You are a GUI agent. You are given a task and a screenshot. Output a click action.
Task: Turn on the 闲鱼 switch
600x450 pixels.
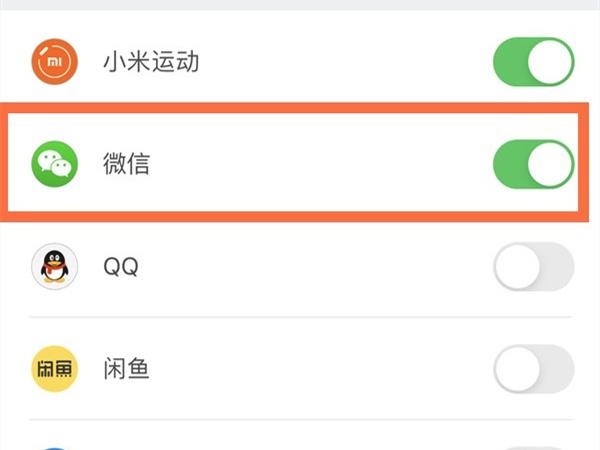pos(534,370)
